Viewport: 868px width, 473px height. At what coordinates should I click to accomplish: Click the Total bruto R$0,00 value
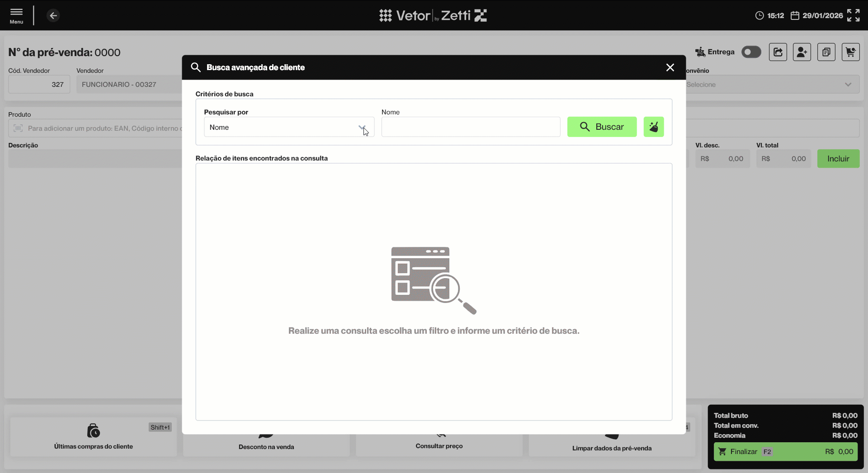pos(844,416)
